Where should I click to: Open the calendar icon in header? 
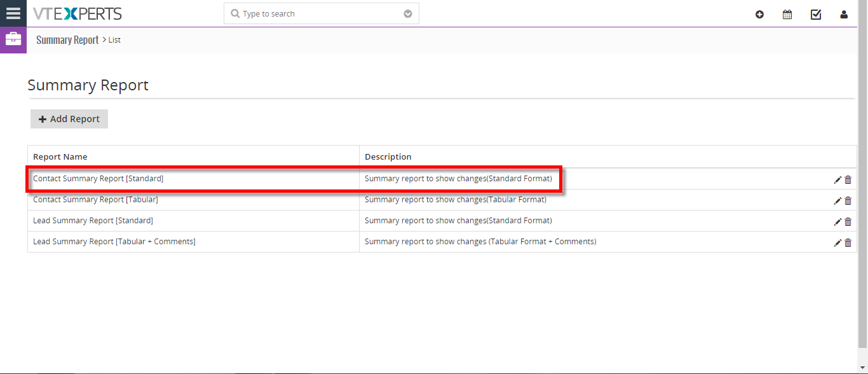787,14
